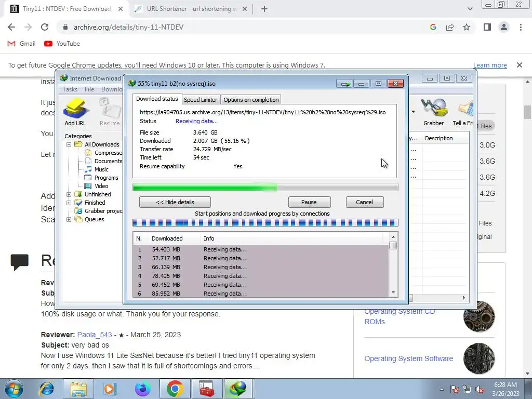This screenshot has height=399, width=532.
Task: Expand the Queues category
Action: click(x=69, y=219)
